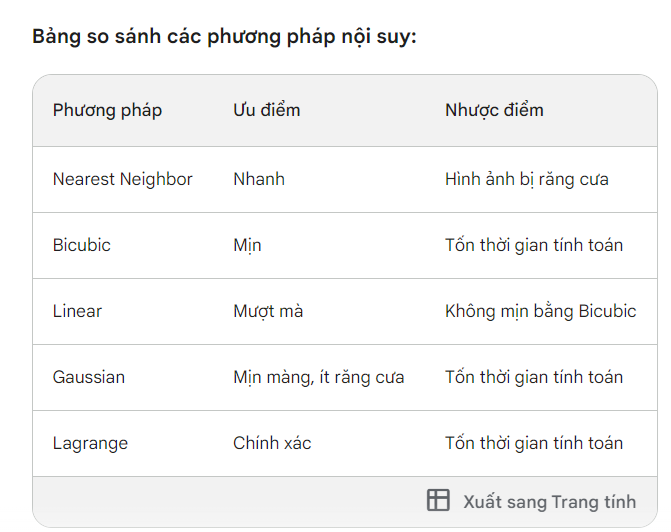Select the 'Gaussian' method cell
Viewport: 671px width, 532px height.
point(89,377)
